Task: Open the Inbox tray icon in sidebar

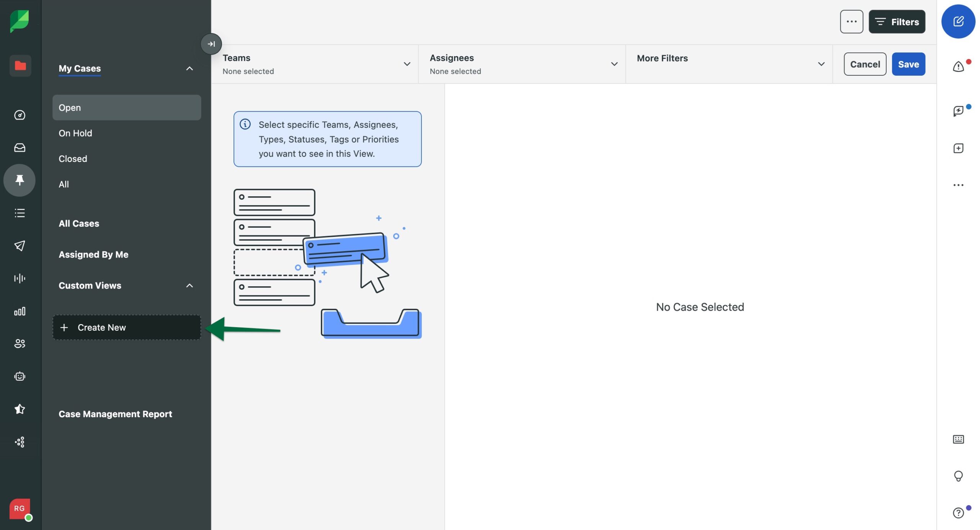Action: (20, 148)
